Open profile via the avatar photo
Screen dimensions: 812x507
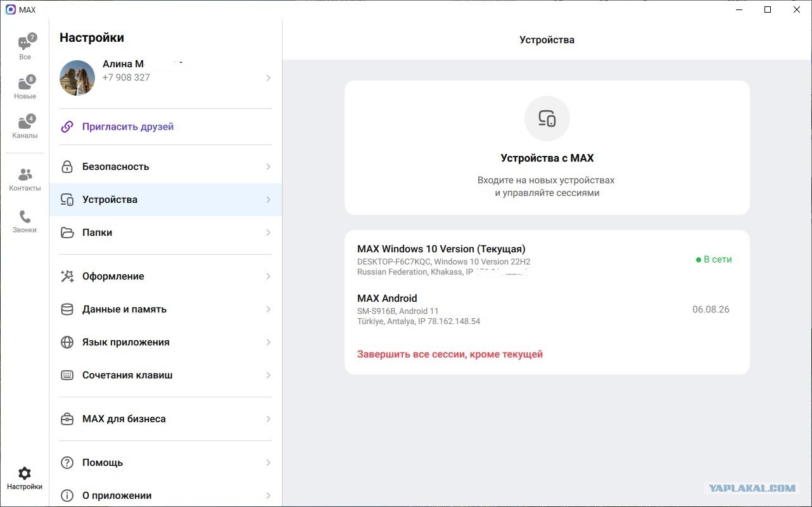coord(77,78)
